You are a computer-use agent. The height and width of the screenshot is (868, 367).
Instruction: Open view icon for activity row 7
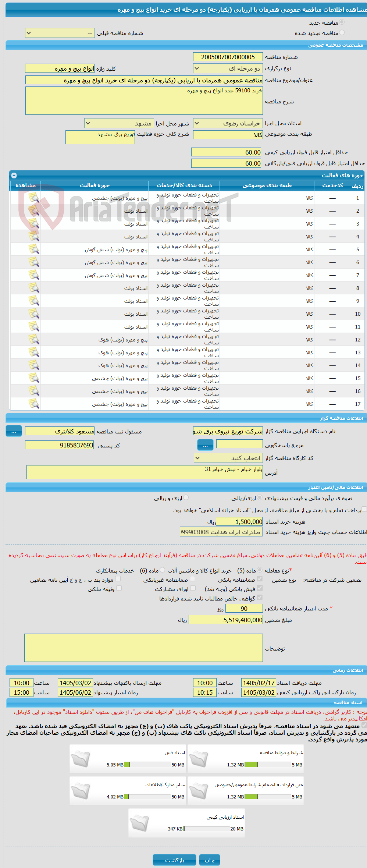click(x=34, y=275)
